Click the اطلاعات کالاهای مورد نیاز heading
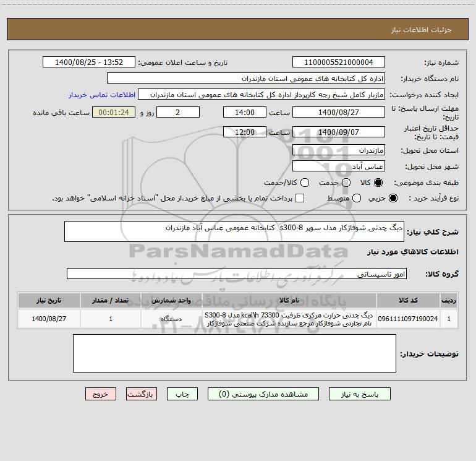Screen dimensions: 476x461 (x=412, y=252)
